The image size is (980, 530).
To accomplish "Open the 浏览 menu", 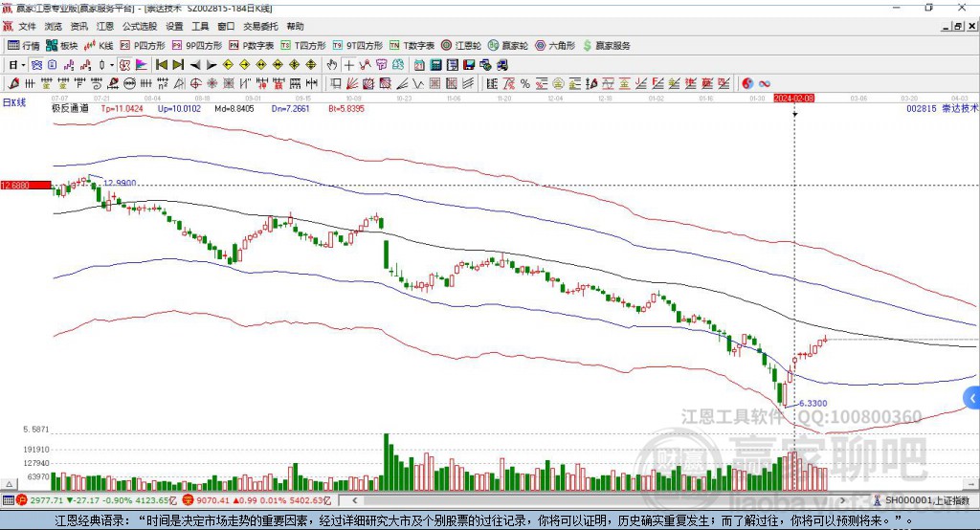I will 54,26.
